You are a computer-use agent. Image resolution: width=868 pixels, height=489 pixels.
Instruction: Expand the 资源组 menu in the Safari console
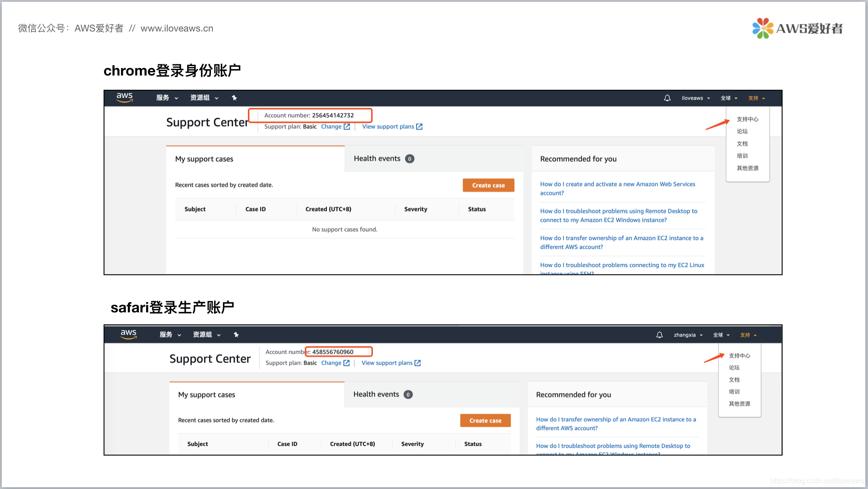(207, 335)
